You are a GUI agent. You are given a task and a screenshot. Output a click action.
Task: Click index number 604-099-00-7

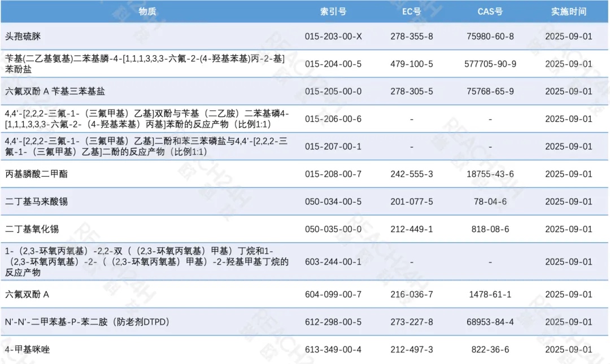tap(333, 294)
